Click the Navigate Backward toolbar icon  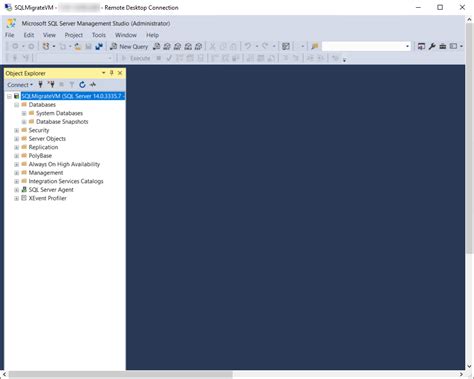(15, 46)
